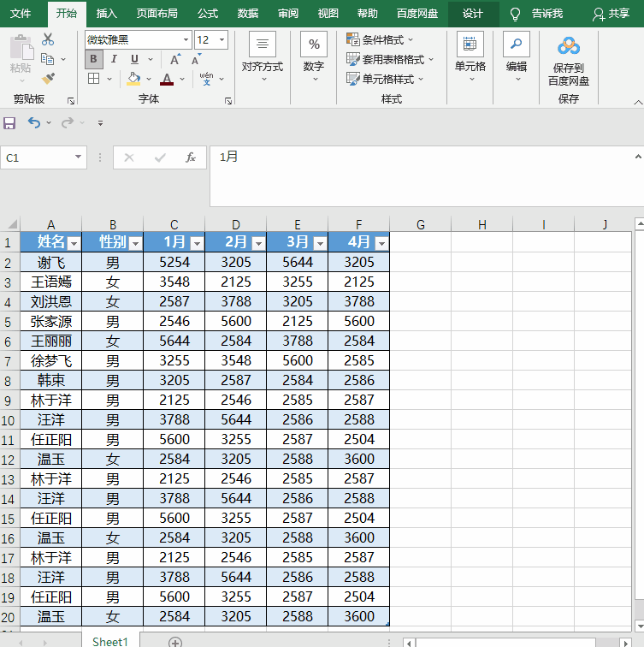Select row header 10
Screen dimensions: 644x647
click(9, 420)
